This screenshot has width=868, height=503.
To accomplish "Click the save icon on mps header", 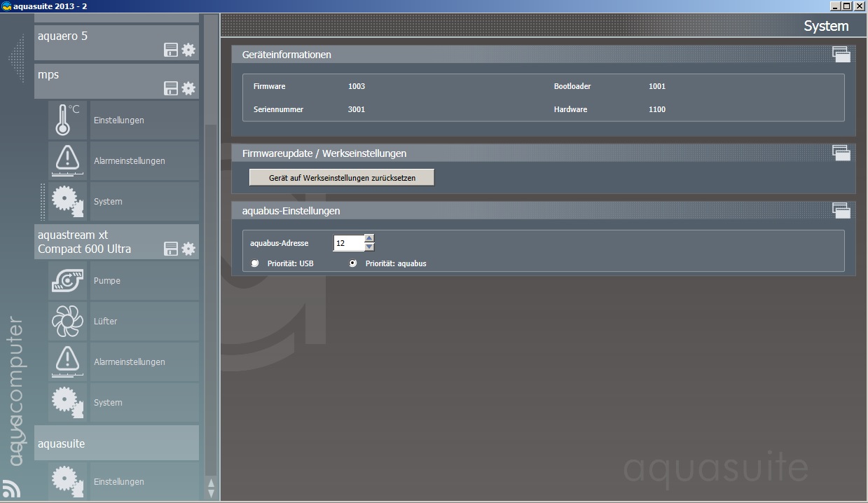I will click(170, 88).
